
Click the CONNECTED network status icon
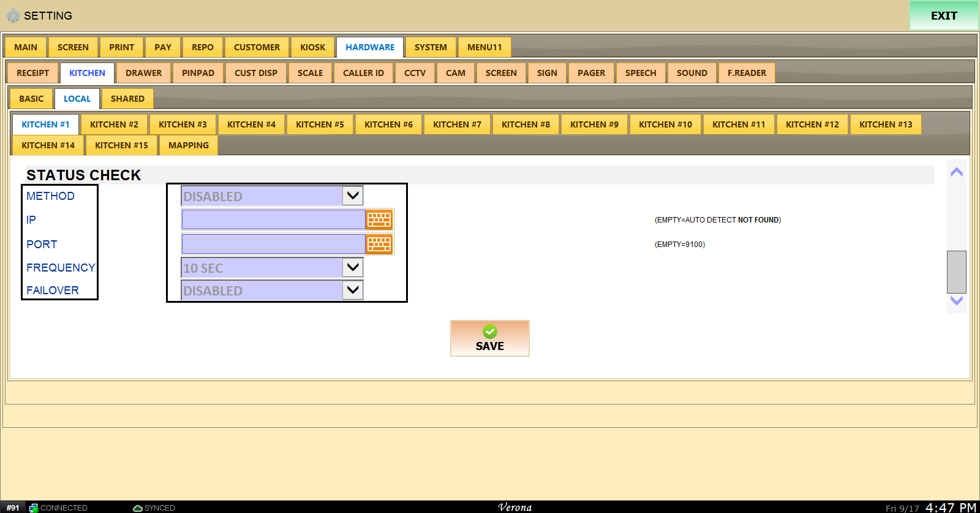click(x=34, y=508)
